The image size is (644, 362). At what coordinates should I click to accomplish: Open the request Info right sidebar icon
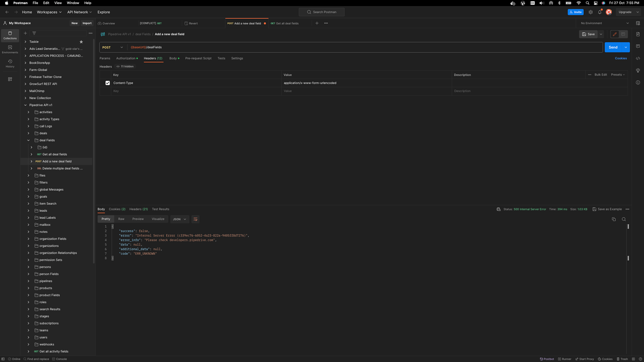click(638, 83)
